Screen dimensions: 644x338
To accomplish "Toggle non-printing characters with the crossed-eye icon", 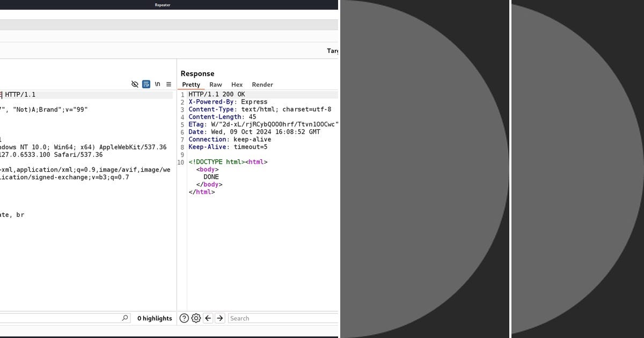I will tap(134, 84).
